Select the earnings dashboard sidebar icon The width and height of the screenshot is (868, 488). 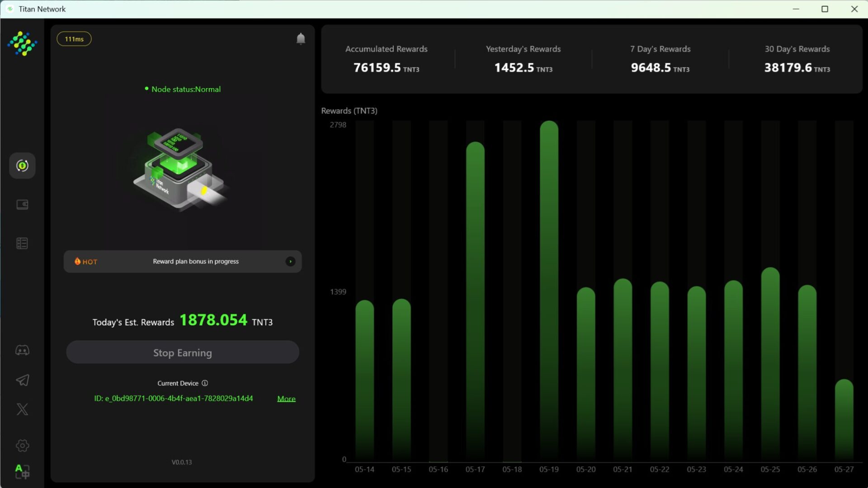[x=22, y=166]
